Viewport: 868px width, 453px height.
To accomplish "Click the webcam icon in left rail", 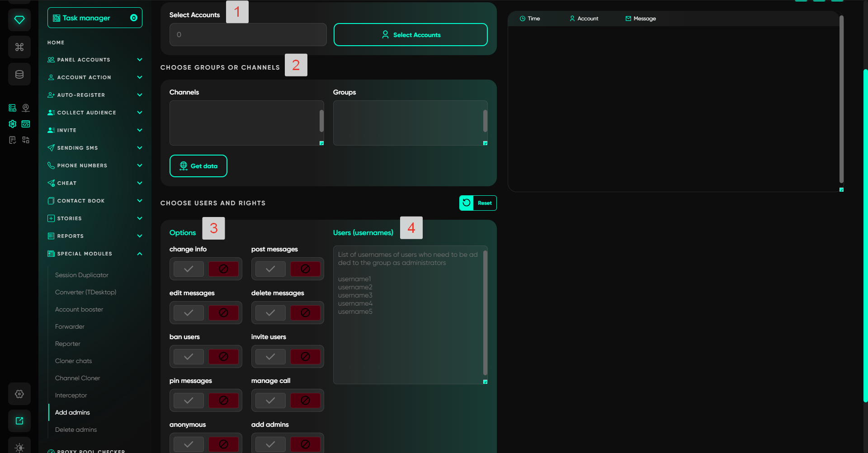I will (26, 108).
